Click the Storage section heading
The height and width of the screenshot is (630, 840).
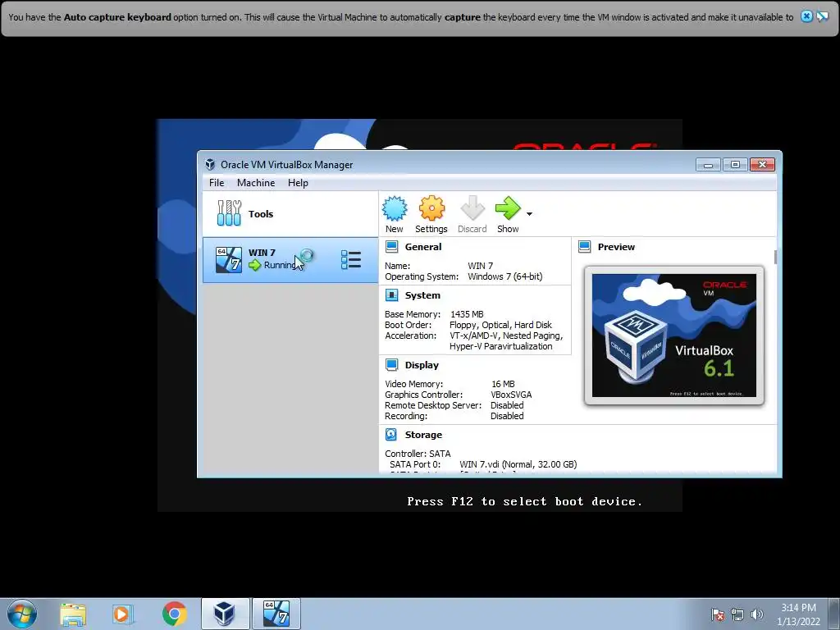[423, 435]
